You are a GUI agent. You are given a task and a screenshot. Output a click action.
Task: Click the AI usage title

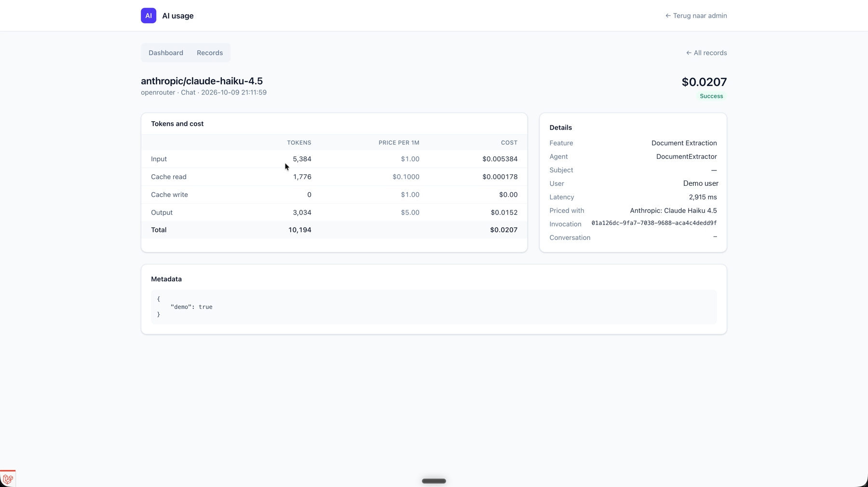tap(178, 15)
